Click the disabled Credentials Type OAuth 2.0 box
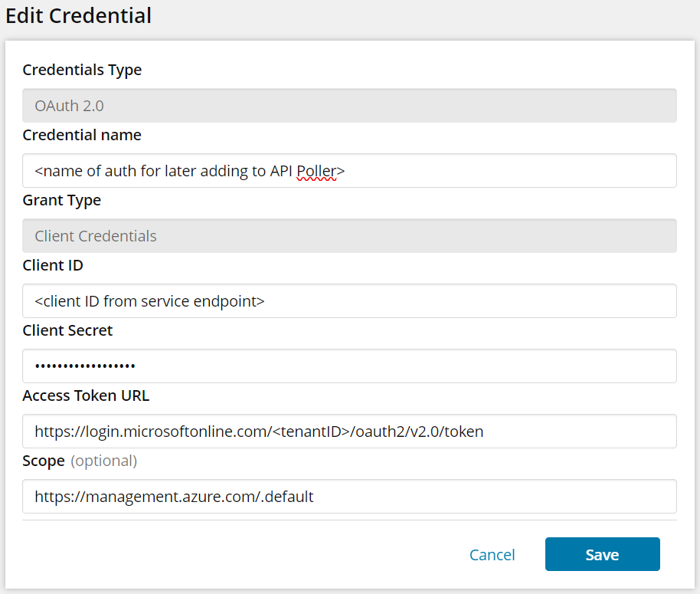Screen dimensions: 700x594 point(349,106)
